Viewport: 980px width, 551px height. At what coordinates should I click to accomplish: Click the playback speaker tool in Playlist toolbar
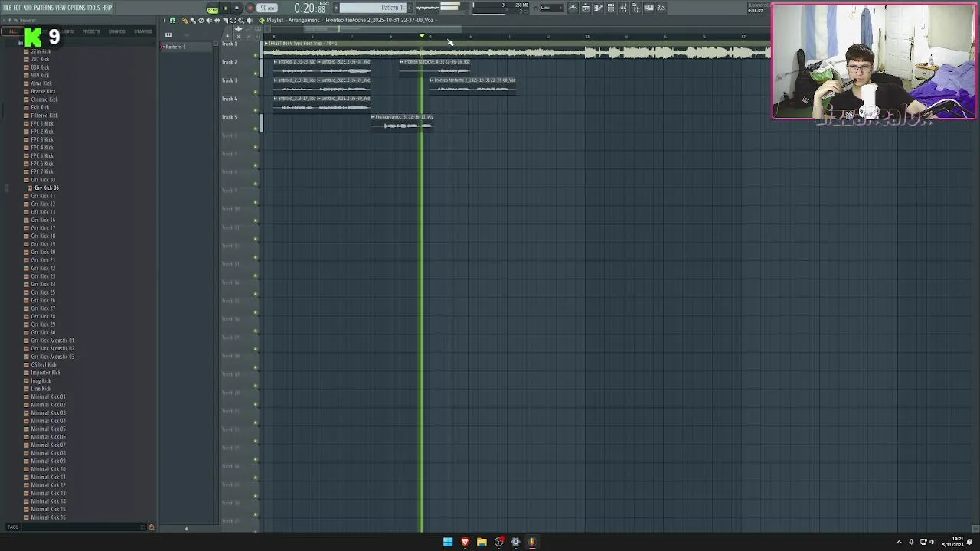pyautogui.click(x=250, y=21)
